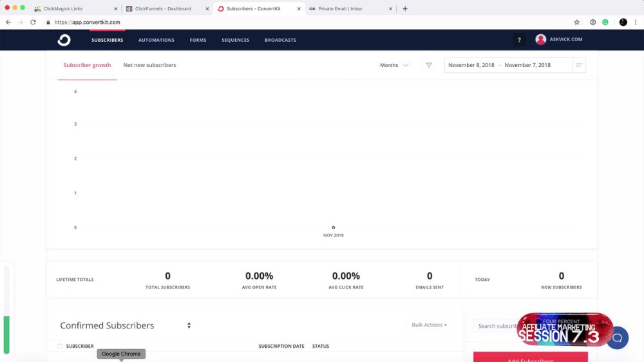Open the ASKVICK.COM account menu

tap(558, 39)
